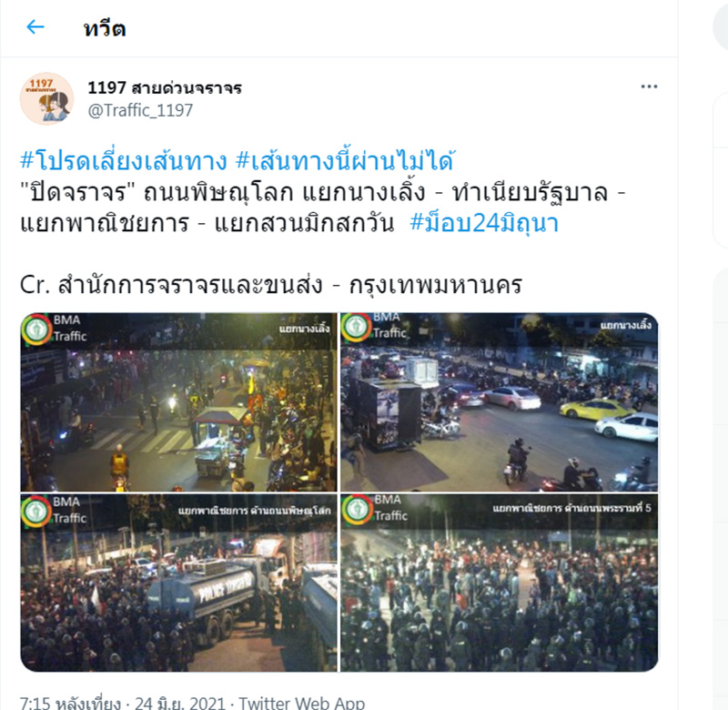Open the 1197 profile avatar picture
The image size is (728, 710).
click(x=46, y=98)
